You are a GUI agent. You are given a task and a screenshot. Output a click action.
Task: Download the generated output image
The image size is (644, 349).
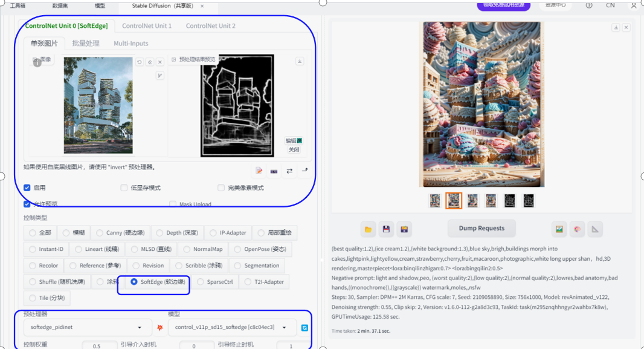(616, 27)
